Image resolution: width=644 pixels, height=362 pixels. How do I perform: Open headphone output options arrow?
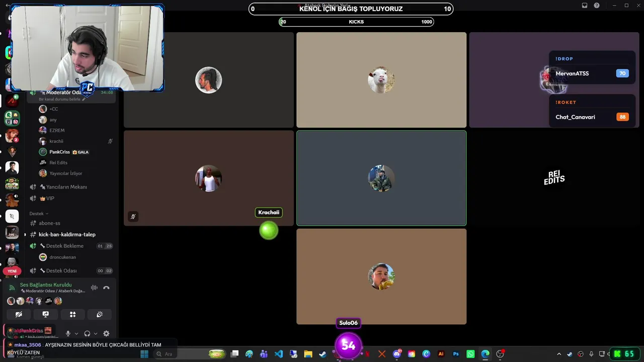(x=96, y=333)
